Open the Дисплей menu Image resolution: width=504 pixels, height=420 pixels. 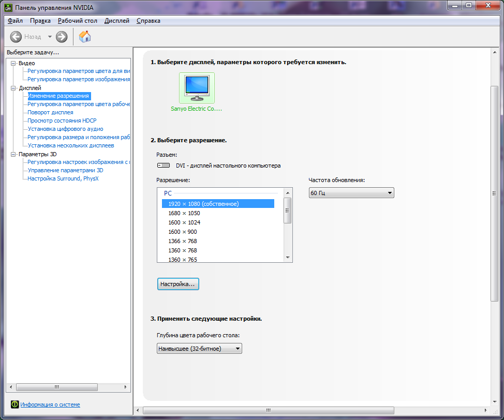click(117, 21)
